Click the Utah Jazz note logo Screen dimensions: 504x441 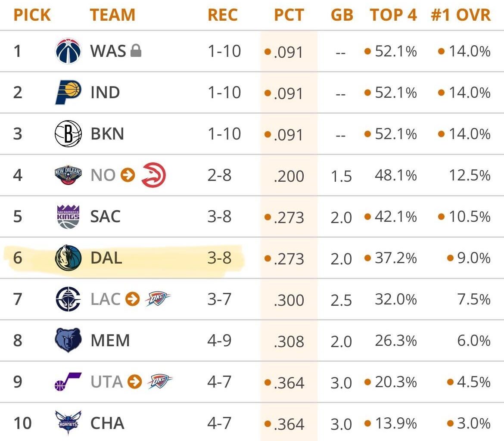68,382
